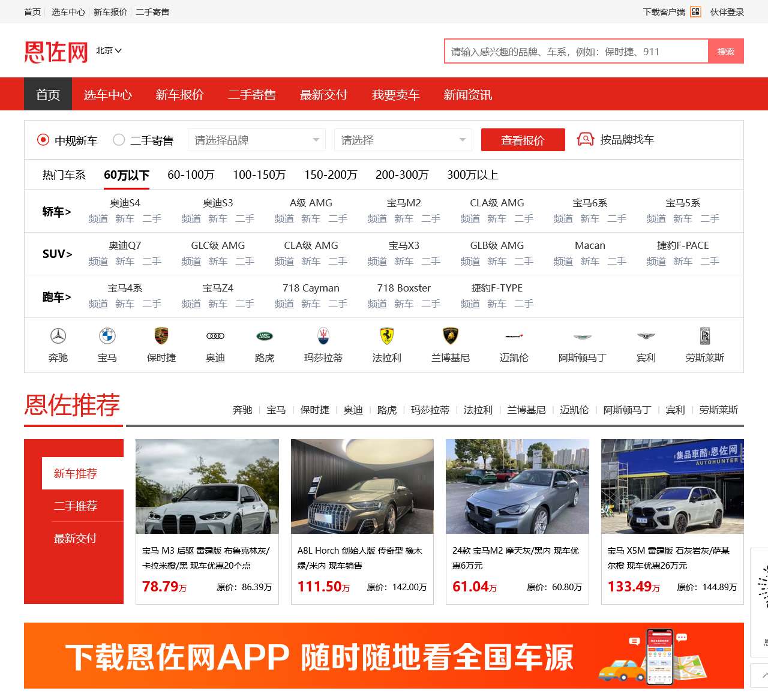Go to 新车报价 in red navigation
The image size is (768, 700).
click(180, 94)
